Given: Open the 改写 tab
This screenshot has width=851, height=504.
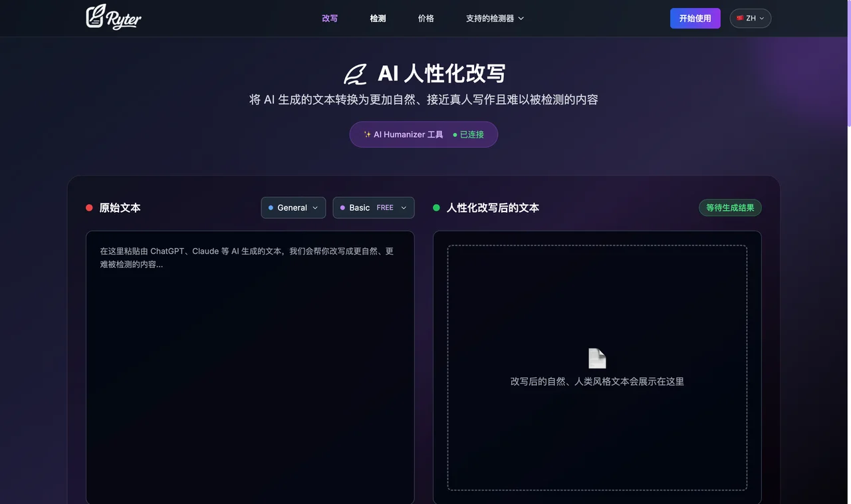Looking at the screenshot, I should pos(330,19).
